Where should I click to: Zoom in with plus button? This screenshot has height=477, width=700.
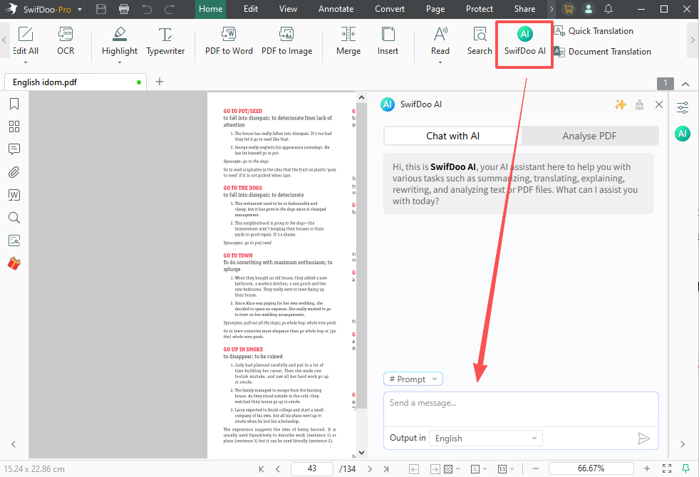(x=646, y=469)
